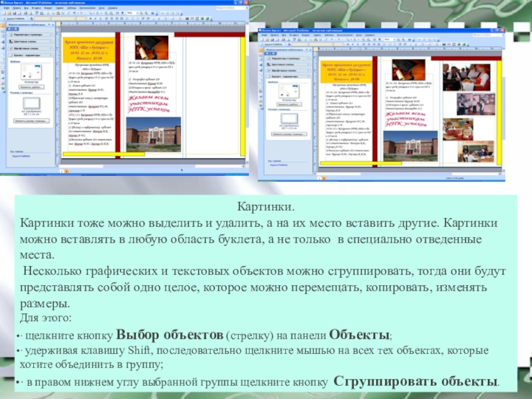Select Objects arrow tool in left Publisher window
This screenshot has width=532, height=399.
tap(3, 25)
